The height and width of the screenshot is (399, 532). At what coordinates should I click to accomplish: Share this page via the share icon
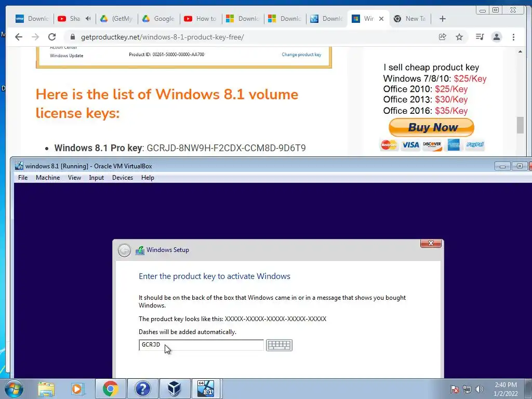tap(443, 37)
